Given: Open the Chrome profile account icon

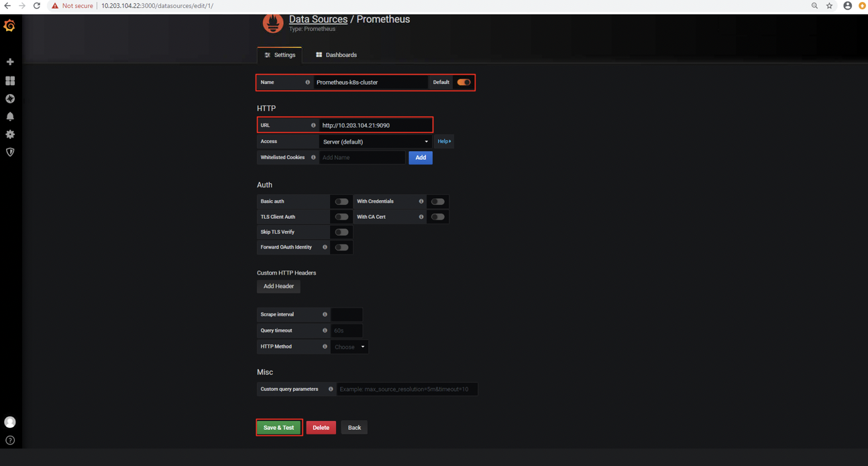Looking at the screenshot, I should [x=848, y=6].
